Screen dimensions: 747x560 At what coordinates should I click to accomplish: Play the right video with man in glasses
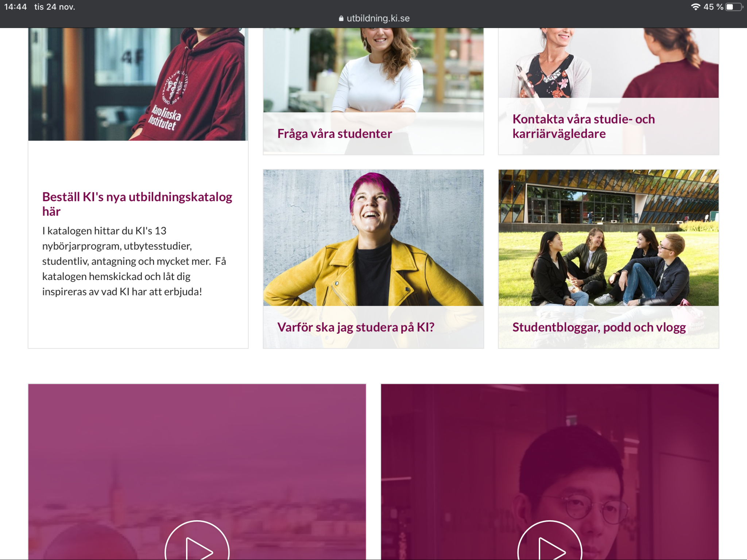550,541
